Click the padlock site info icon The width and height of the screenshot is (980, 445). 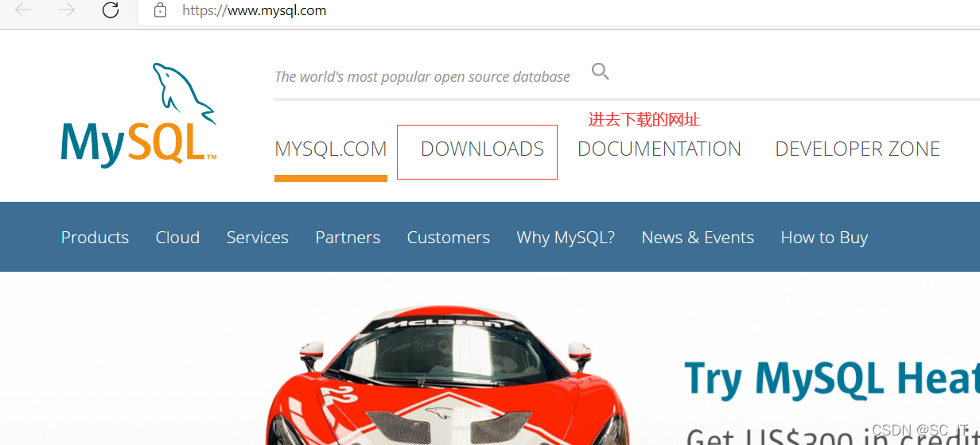click(161, 10)
